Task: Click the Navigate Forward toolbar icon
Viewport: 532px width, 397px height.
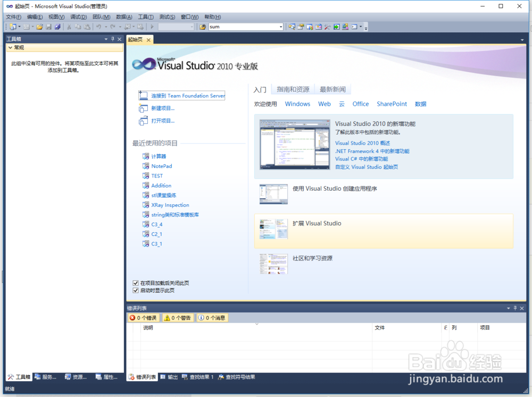Action: tap(140, 27)
